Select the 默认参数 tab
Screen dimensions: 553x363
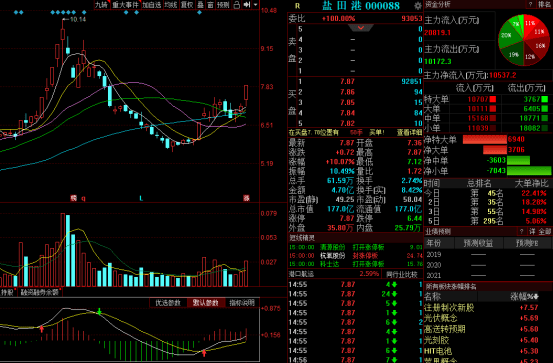pos(206,303)
